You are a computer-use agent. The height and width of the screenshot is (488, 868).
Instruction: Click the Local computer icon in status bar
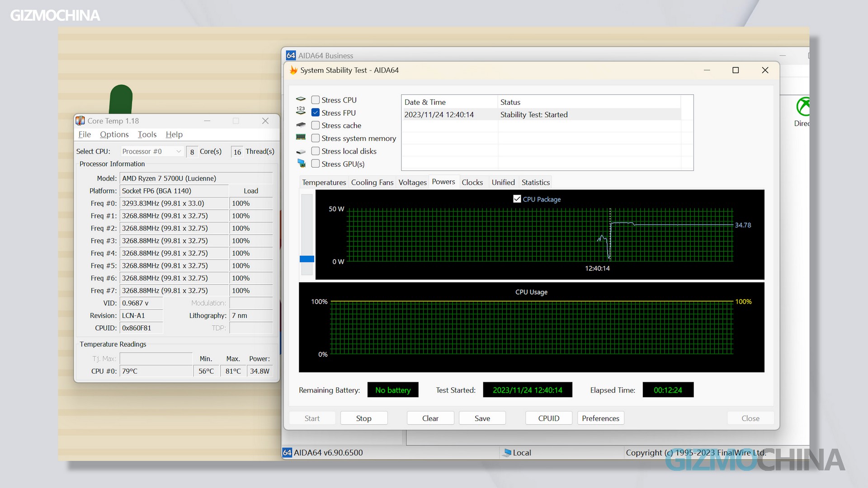(x=507, y=452)
